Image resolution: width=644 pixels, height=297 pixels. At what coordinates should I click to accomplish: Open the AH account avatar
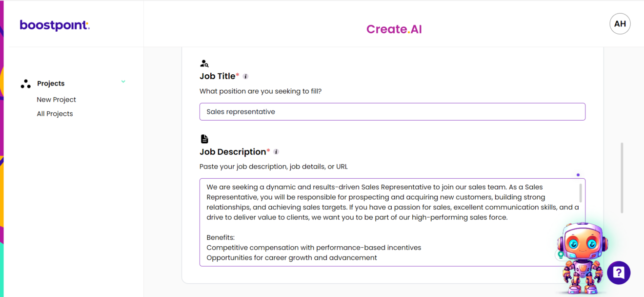coord(620,23)
